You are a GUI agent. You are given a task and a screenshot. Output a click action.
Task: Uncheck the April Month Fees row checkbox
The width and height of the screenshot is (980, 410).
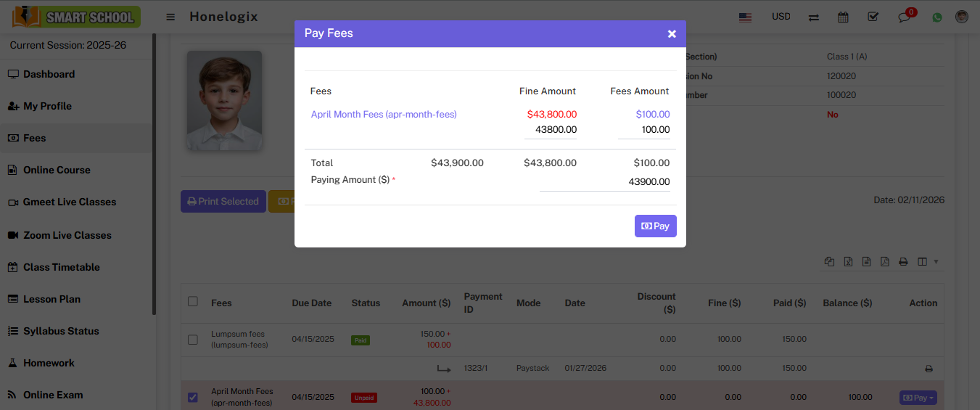pos(192,397)
